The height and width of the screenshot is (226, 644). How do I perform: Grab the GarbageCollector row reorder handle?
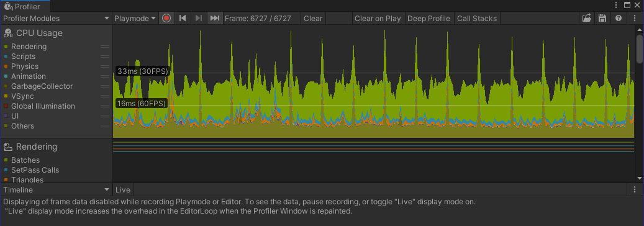(x=105, y=86)
